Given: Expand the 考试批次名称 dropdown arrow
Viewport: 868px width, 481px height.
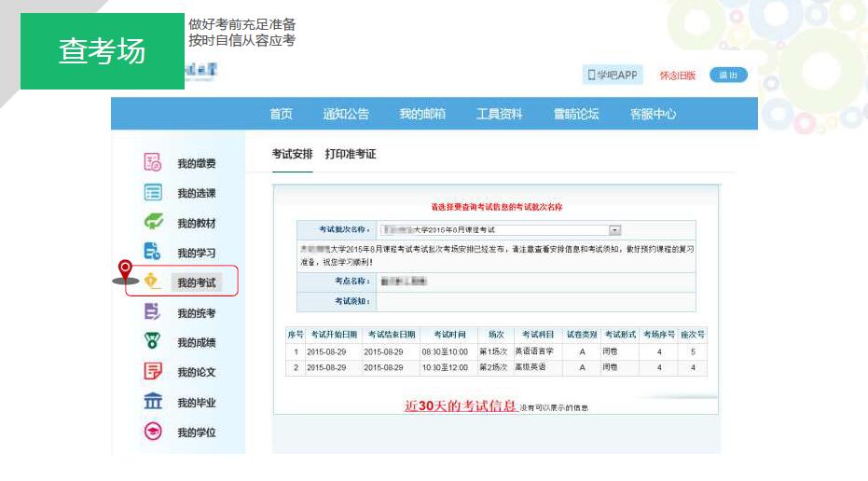Looking at the screenshot, I should (615, 229).
